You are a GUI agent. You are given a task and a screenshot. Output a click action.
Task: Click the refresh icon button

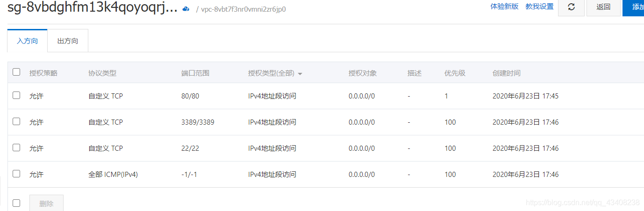571,7
